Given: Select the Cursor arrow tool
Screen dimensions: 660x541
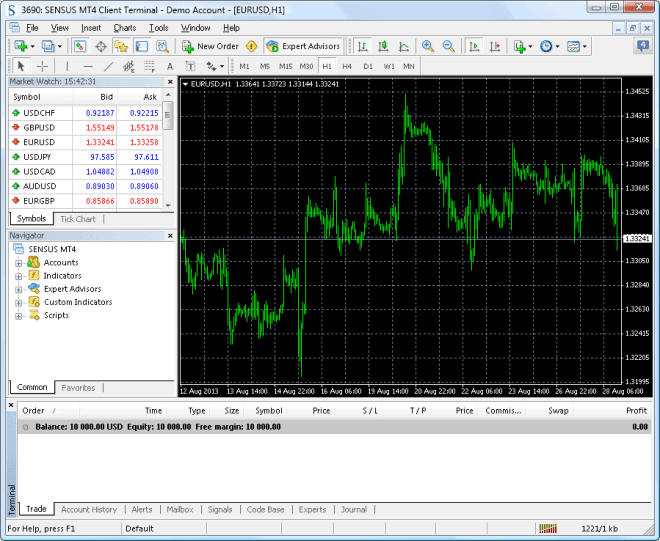Looking at the screenshot, I should (21, 66).
